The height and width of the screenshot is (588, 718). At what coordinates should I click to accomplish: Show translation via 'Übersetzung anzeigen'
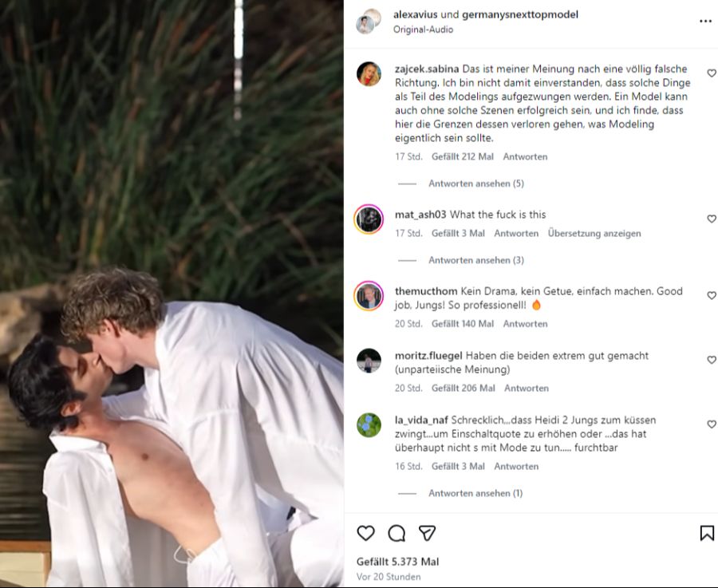click(594, 233)
